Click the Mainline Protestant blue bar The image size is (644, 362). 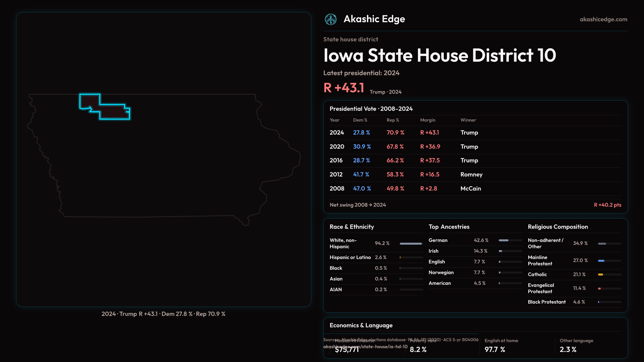601,261
